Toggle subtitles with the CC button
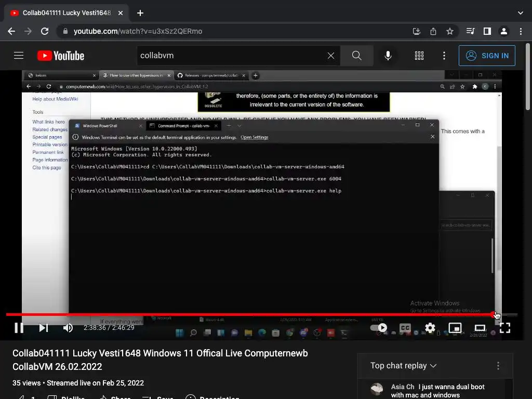This screenshot has height=399, width=532. click(x=405, y=328)
